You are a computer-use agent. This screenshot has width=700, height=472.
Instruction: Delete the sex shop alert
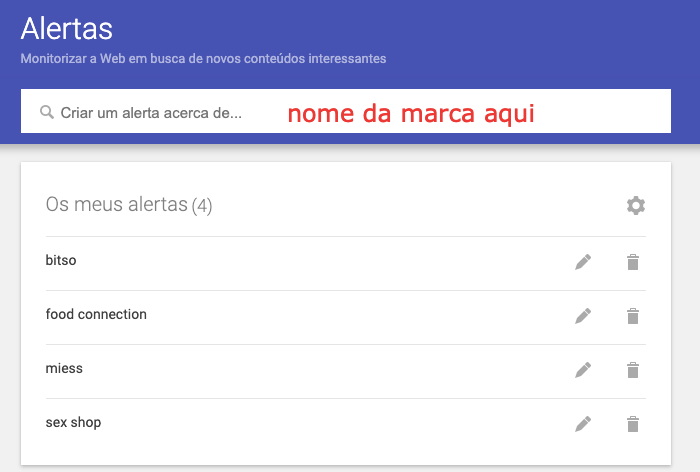tap(633, 424)
